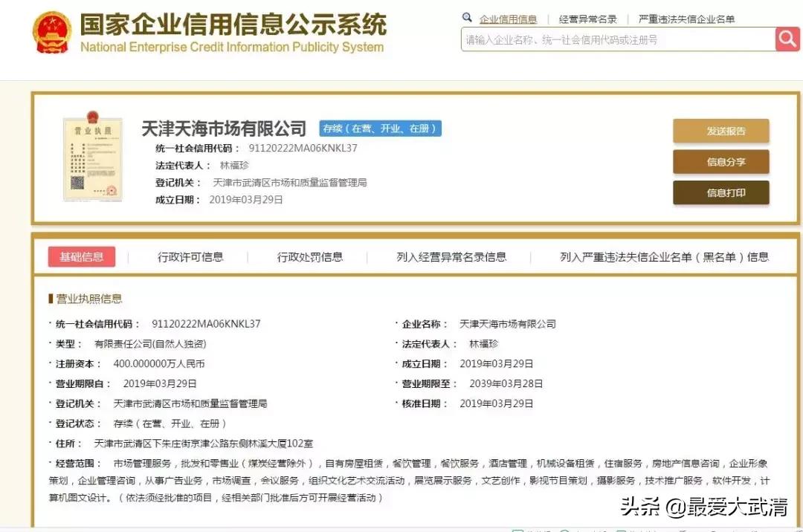The height and width of the screenshot is (532, 803).
Task: Click the 信息打印 button
Action: (x=720, y=192)
